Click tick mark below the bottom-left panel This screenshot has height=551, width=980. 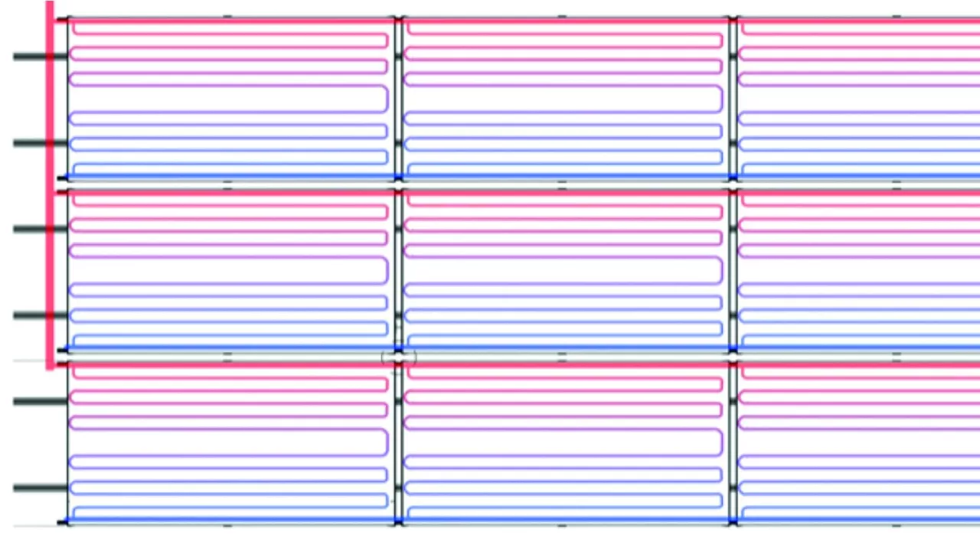coord(227,527)
